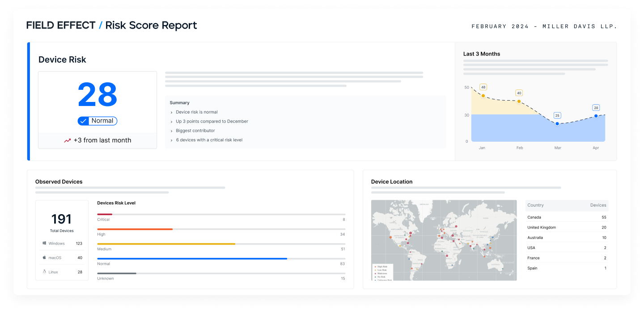
Task: Click the Windows logo icon
Action: tap(45, 243)
